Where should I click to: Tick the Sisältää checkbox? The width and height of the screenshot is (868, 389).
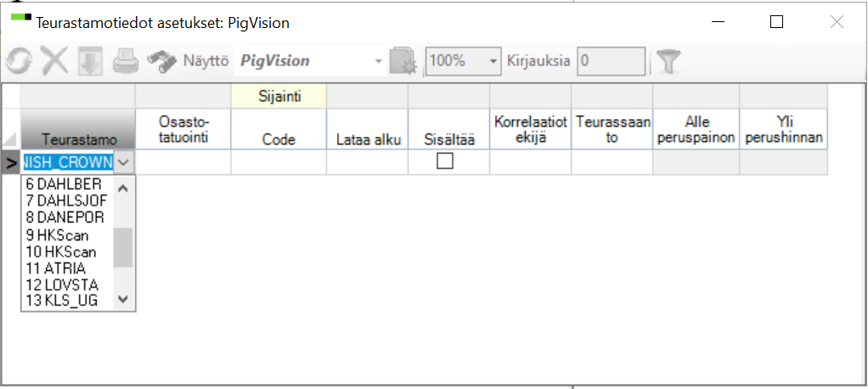coord(445,161)
